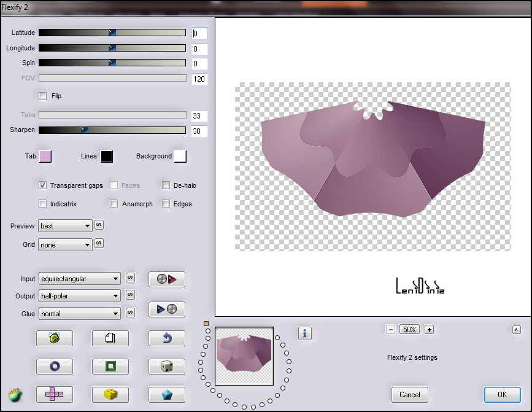Open the Output half-polar dropdown
Viewport: 532px width, 412px height.
coord(80,296)
